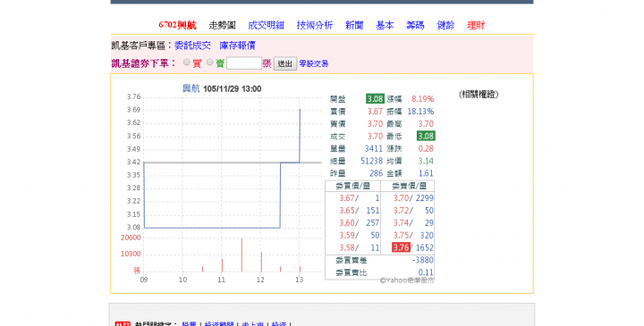Click the ask row 3.75 / 320
644x326 pixels.
[413, 236]
